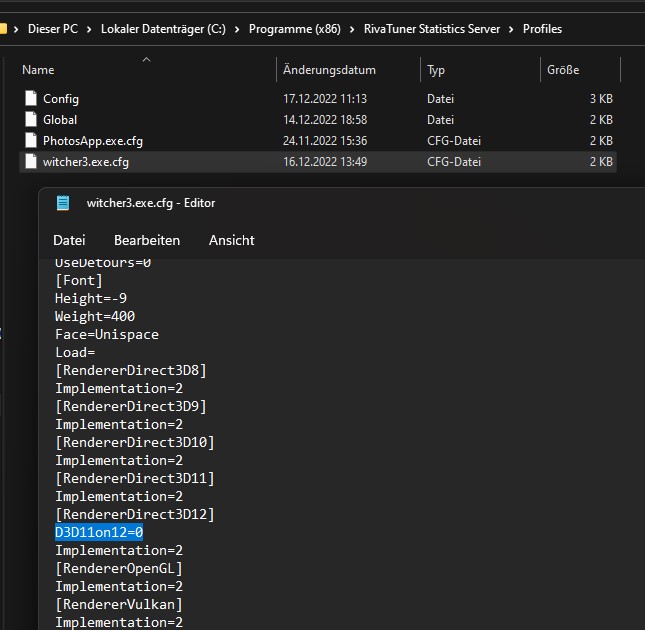The width and height of the screenshot is (645, 630).
Task: Sort by Änderungsdatum column header
Action: (329, 70)
